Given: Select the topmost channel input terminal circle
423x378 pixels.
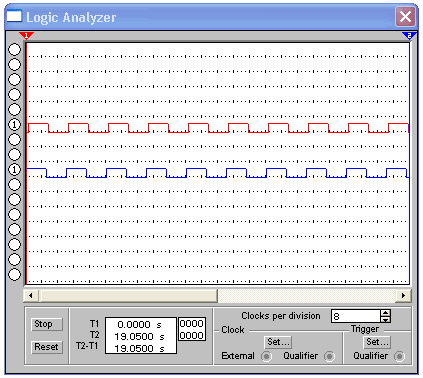Looking at the screenshot, I should (14, 49).
